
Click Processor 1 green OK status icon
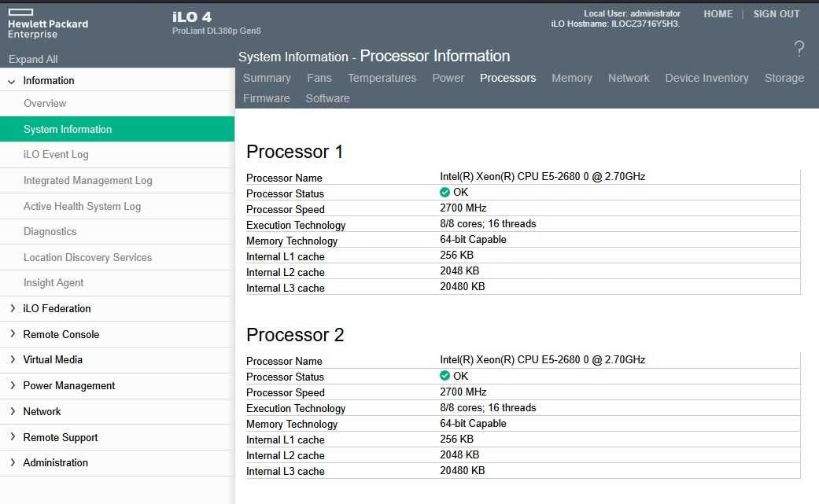pos(445,193)
